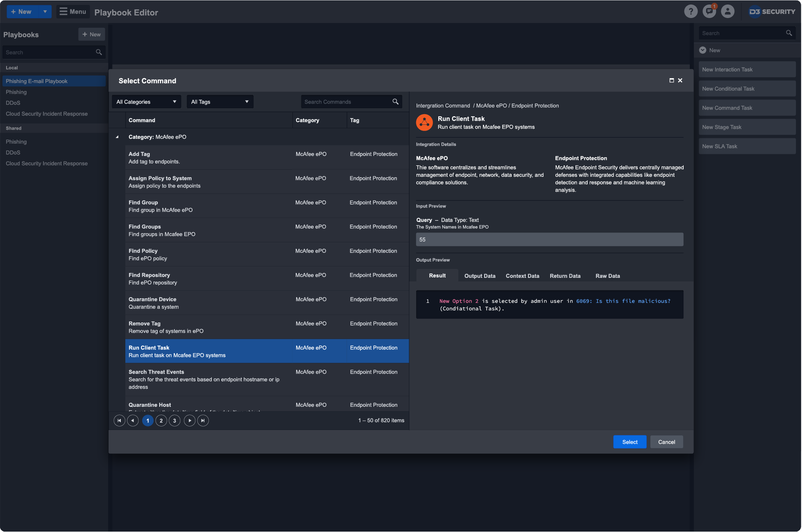Viewport: 802px width, 532px height.
Task: Collapse the Category: McAfee ePO group
Action: [x=117, y=137]
